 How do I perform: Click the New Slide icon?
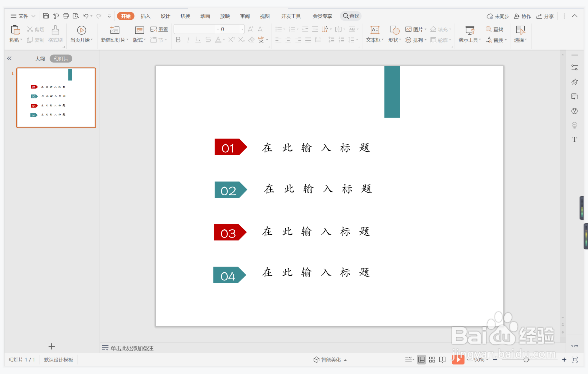pos(114,30)
